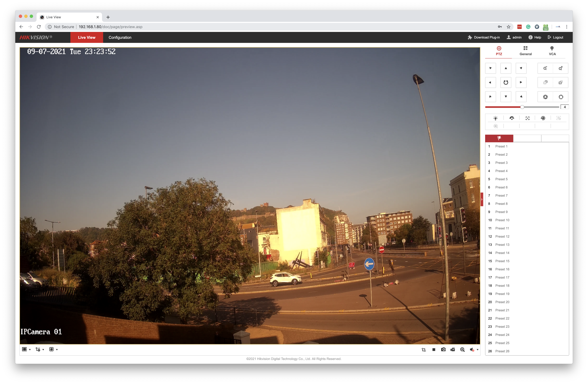
Task: Click the PTZ zoom out button
Action: tap(545, 68)
